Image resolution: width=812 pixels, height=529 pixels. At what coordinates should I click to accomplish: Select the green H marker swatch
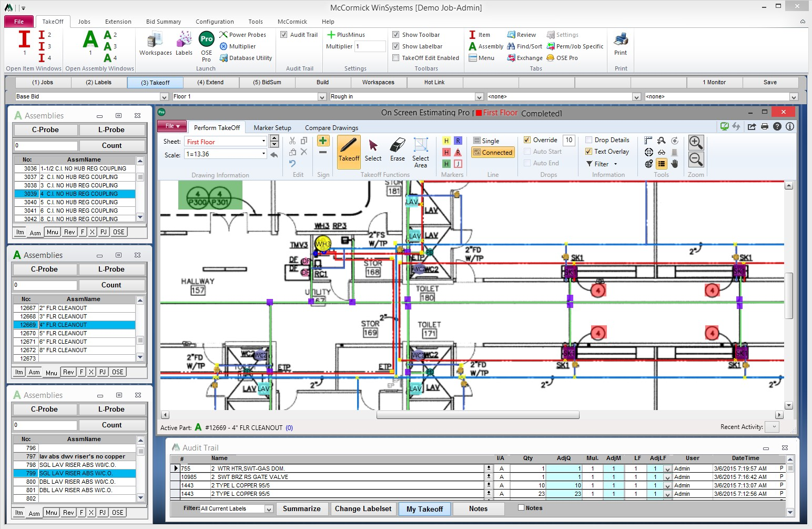tap(446, 164)
